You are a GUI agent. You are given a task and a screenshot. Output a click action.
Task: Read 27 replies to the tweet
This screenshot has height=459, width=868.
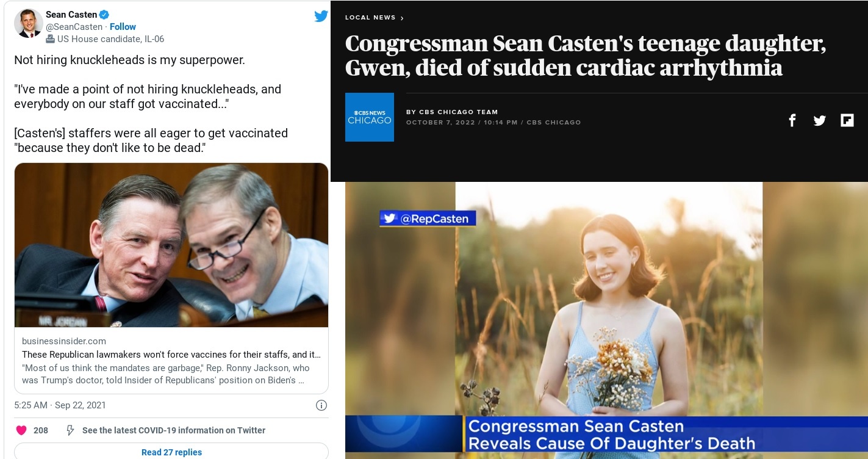[x=171, y=452]
